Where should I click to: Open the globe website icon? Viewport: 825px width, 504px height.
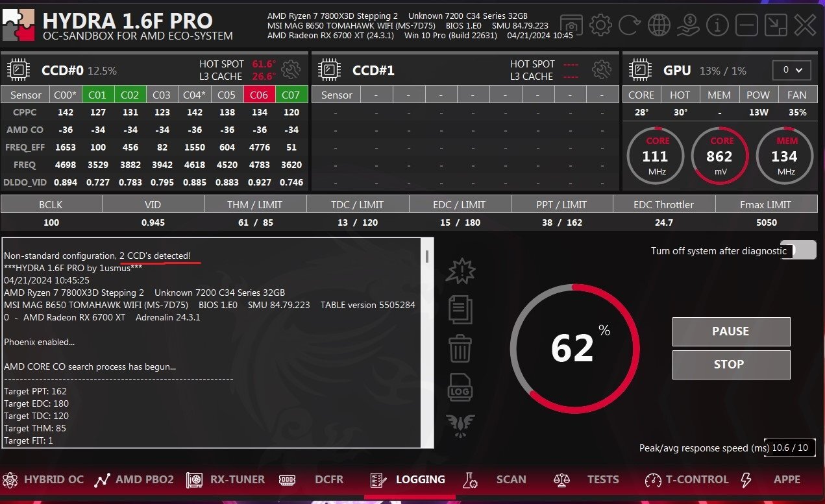(659, 26)
